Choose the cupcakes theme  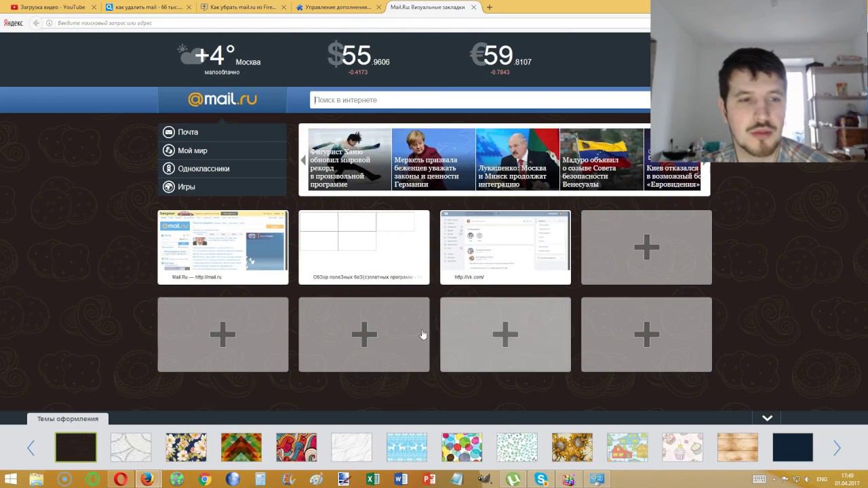pyautogui.click(x=682, y=447)
